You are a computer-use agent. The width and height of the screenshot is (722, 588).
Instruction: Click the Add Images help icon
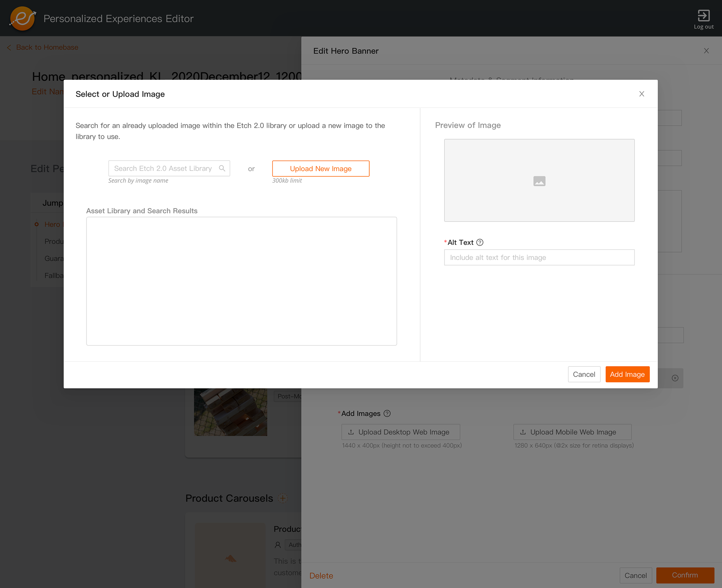tap(387, 413)
